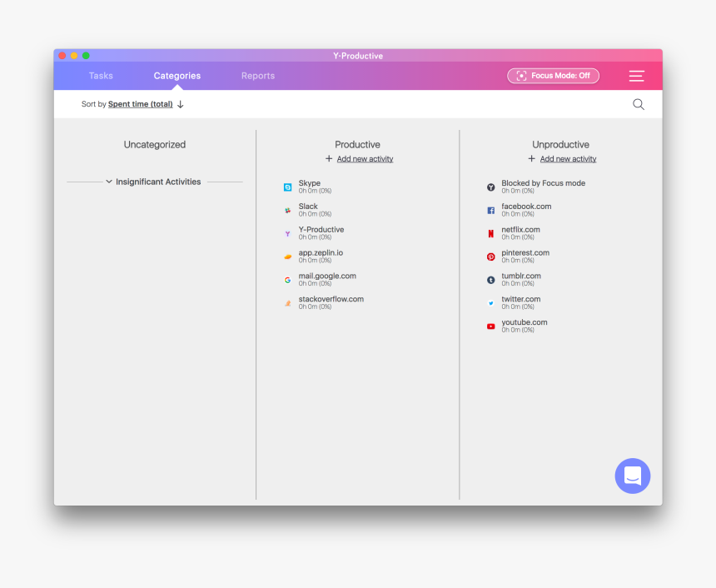716x588 pixels.
Task: Select the stackoverflow.com activity row
Action: point(331,300)
